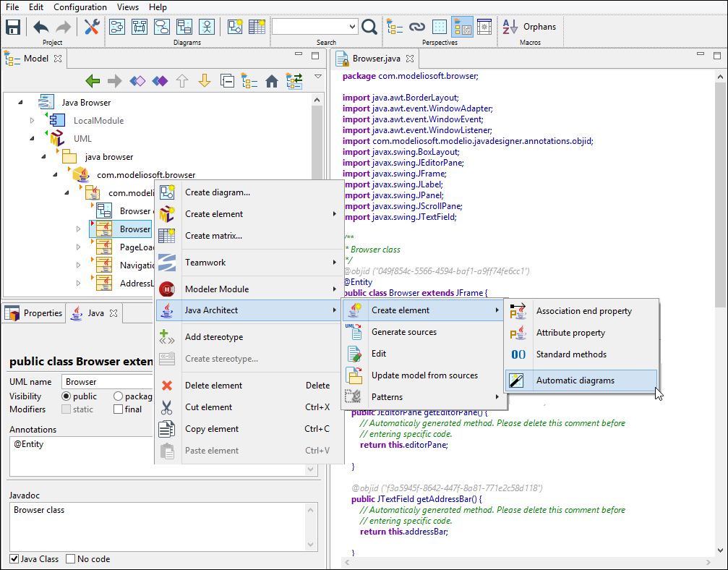
Task: Run the Orphans macro
Action: [x=529, y=27]
